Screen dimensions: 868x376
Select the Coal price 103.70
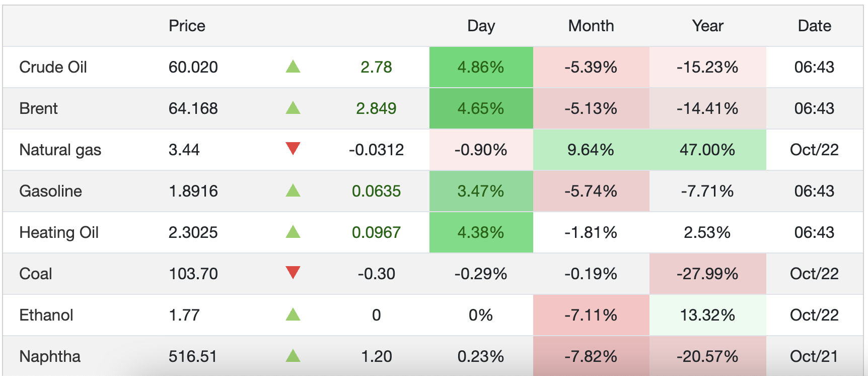click(193, 274)
